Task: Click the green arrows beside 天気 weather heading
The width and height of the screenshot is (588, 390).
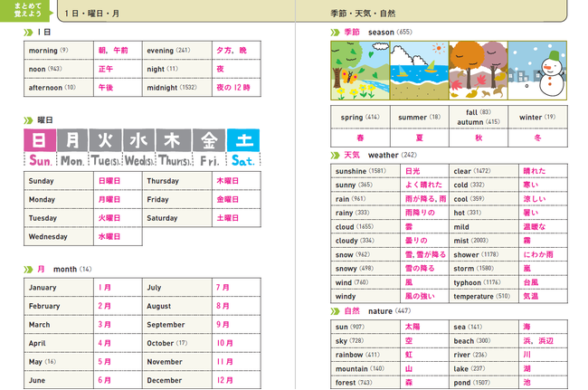Action: click(x=335, y=156)
